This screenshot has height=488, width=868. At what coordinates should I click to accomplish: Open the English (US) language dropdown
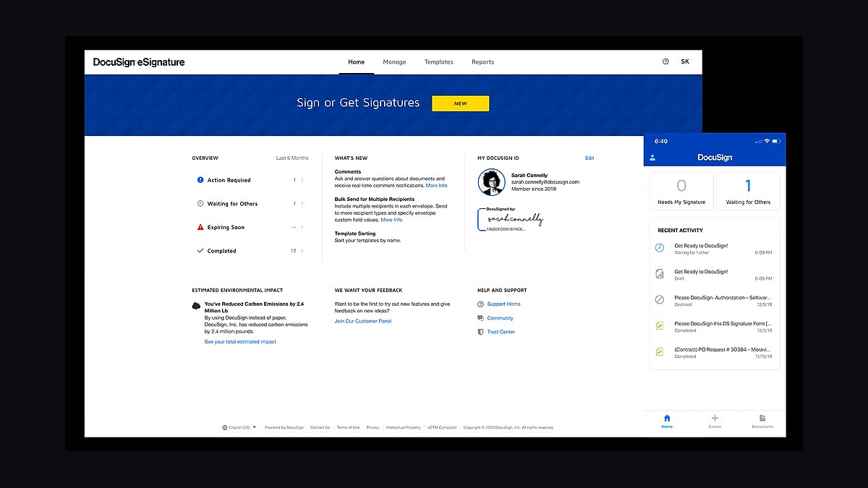pyautogui.click(x=239, y=427)
